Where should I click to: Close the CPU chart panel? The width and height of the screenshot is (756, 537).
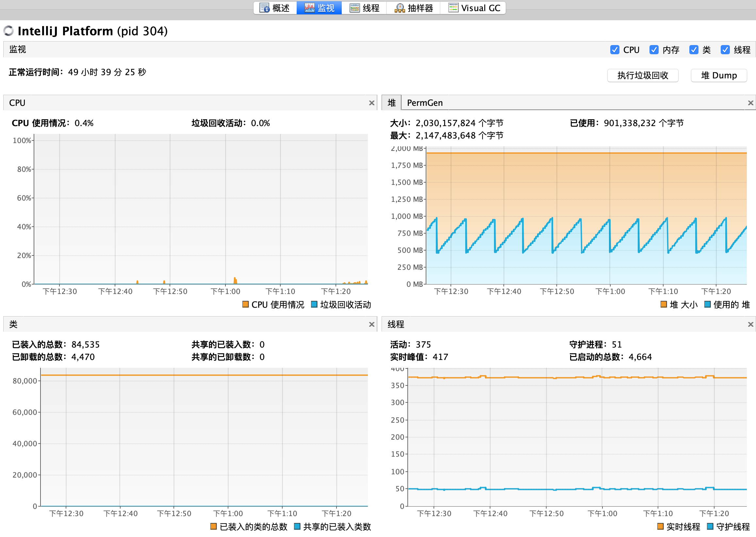371,103
